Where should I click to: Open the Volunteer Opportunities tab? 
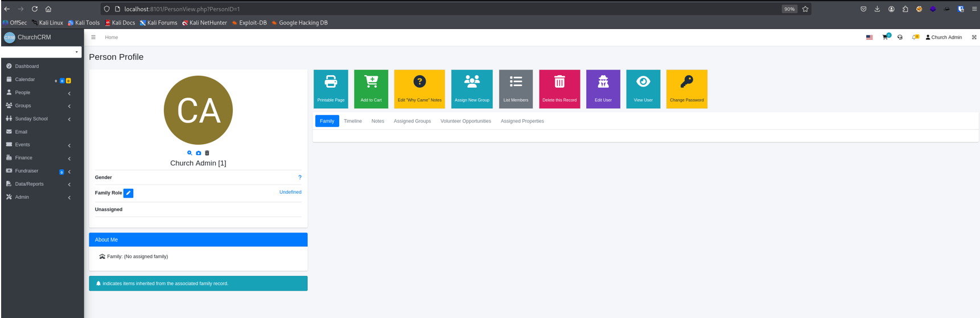466,121
